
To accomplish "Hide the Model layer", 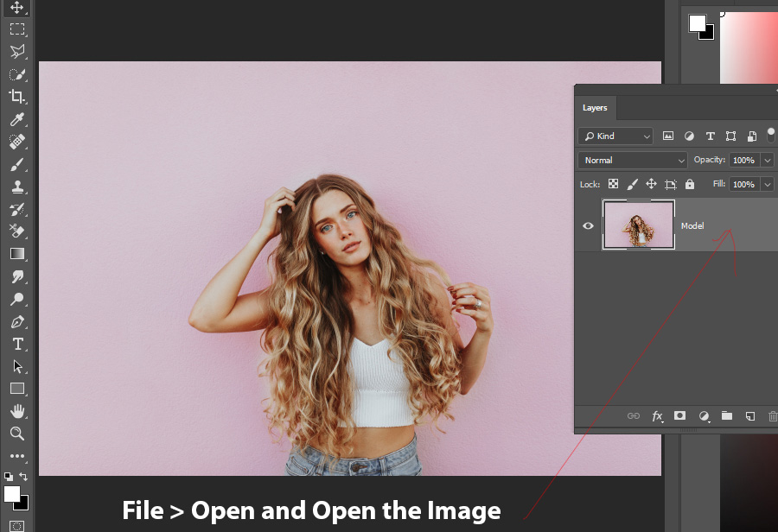I will 588,225.
